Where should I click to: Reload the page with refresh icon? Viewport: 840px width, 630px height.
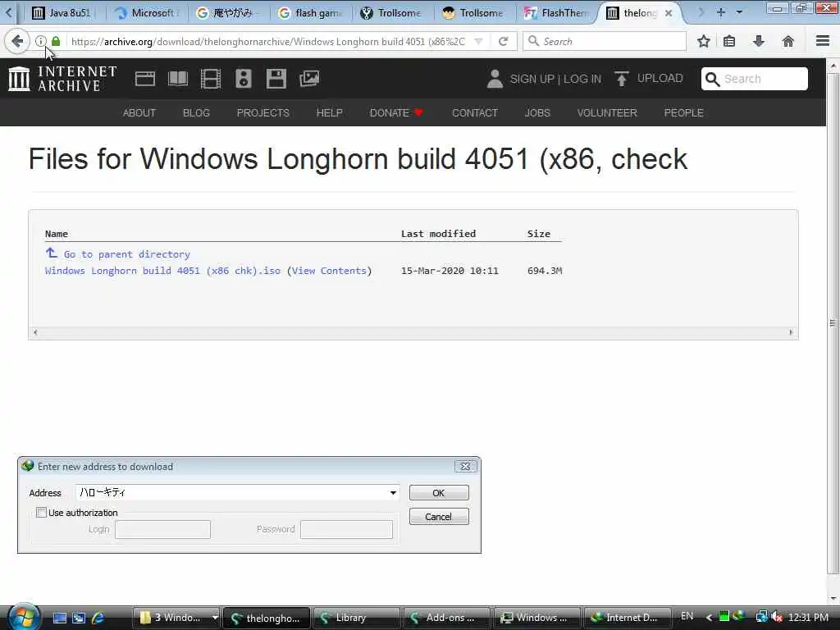click(x=503, y=41)
